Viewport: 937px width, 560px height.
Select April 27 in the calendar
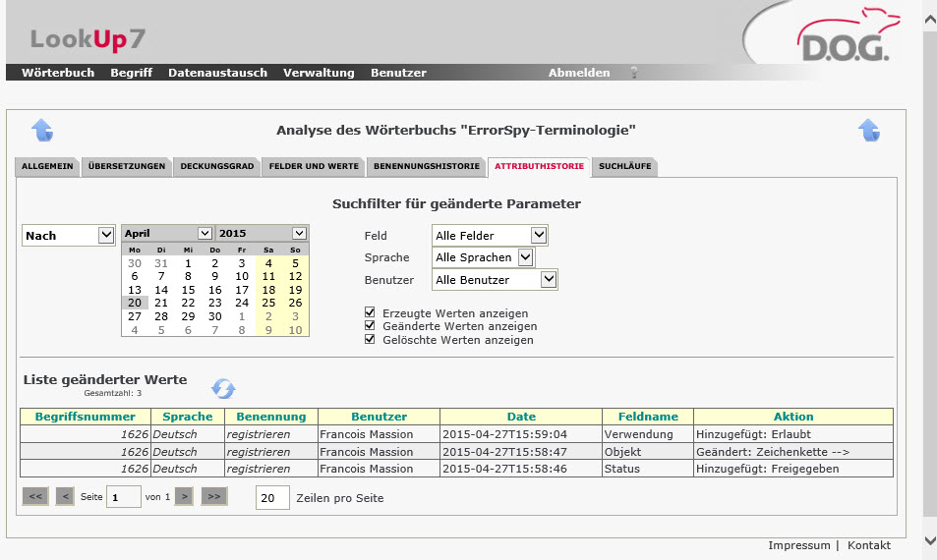135,316
